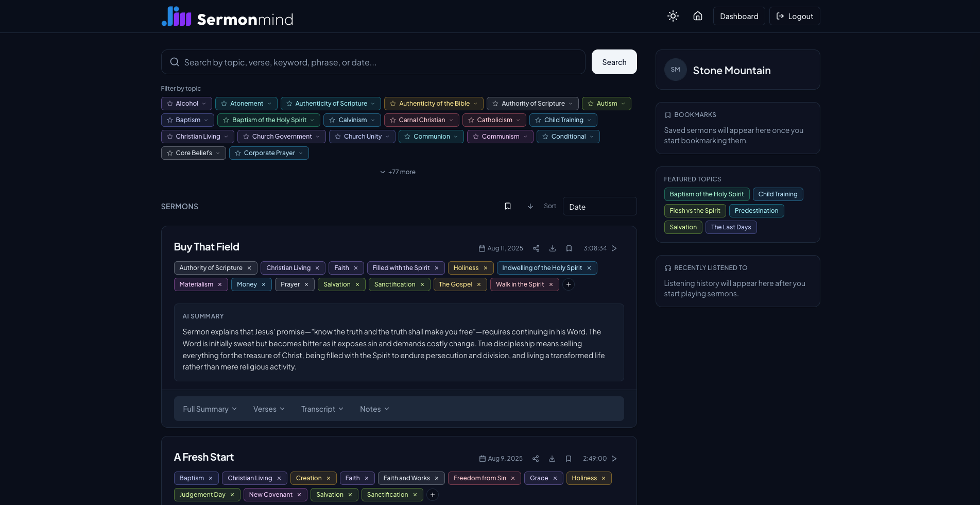Add a tag to A Fresh Start
Viewport: 980px width, 505px height.
(x=433, y=495)
